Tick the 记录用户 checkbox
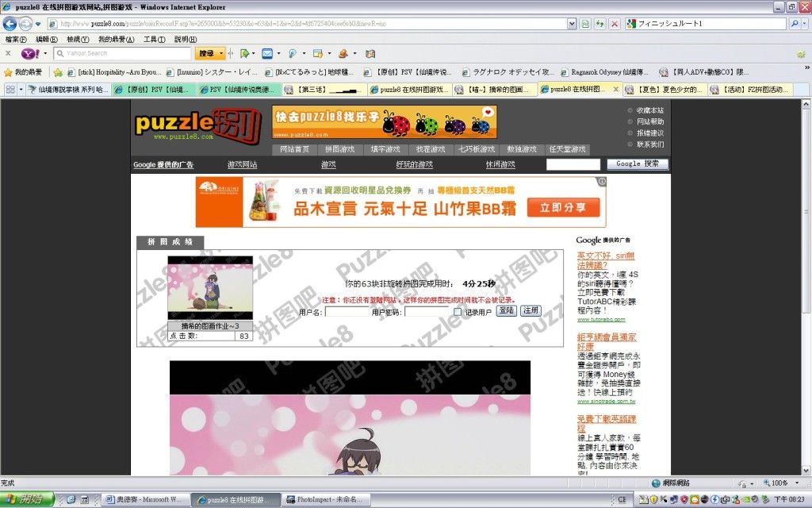812x508 pixels. tap(458, 312)
